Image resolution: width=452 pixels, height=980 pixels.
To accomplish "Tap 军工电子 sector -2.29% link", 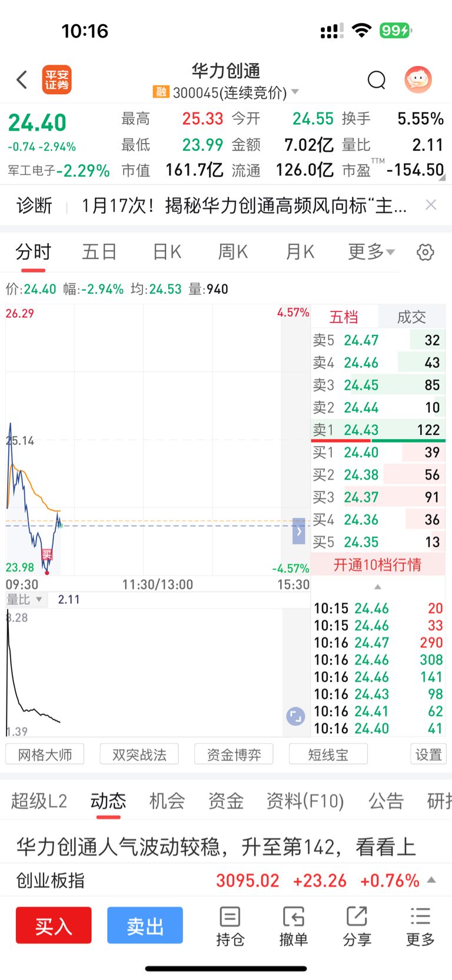I will click(x=59, y=171).
